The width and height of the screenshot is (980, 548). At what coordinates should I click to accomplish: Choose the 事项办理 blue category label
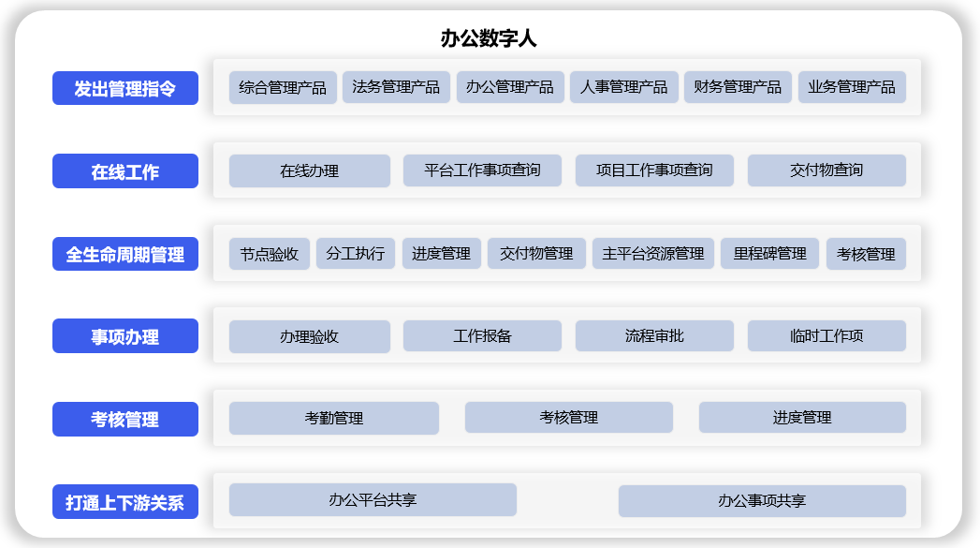click(x=125, y=336)
